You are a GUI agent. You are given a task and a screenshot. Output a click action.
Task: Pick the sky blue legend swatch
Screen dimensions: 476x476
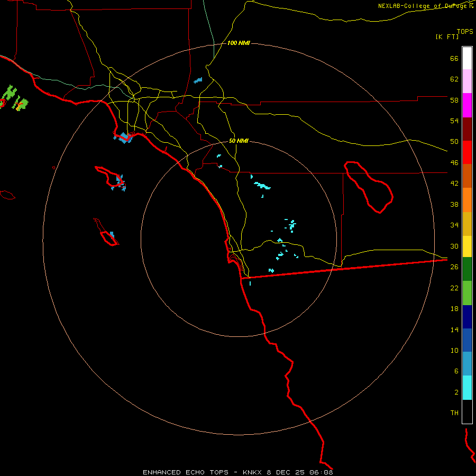pos(467,363)
